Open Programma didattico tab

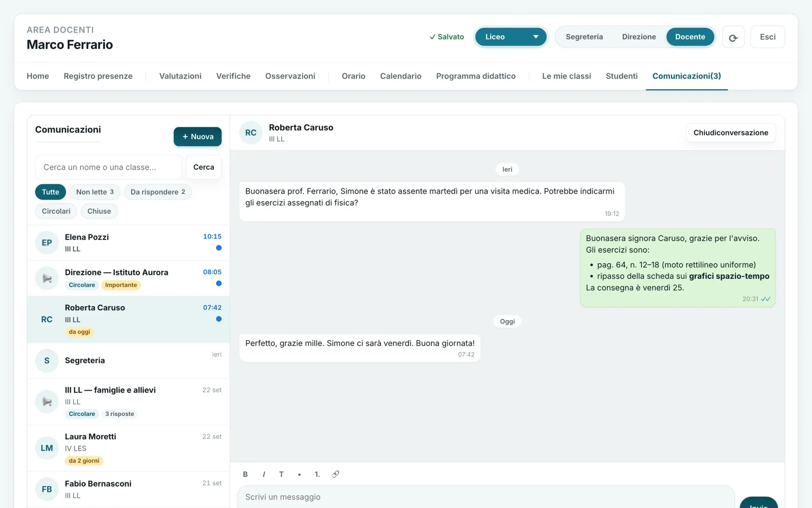click(x=476, y=76)
